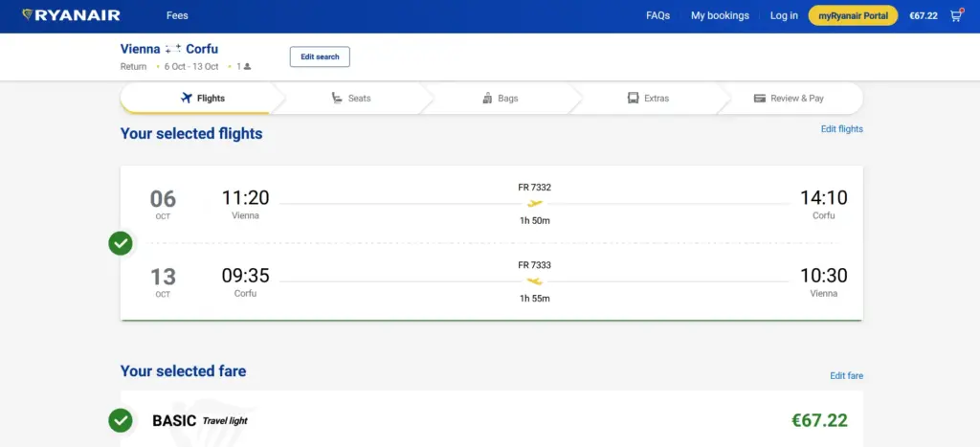The height and width of the screenshot is (447, 980).
Task: Click the 1h 55m duration
Action: point(535,299)
